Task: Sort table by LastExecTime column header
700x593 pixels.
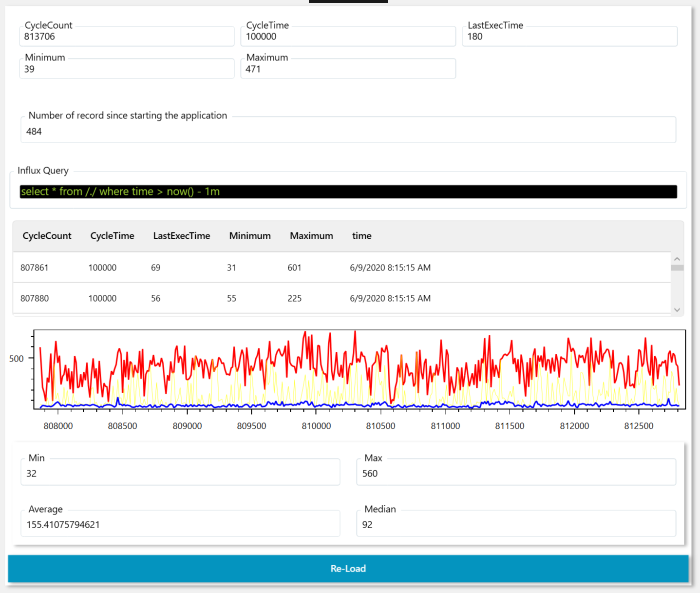Action: click(x=182, y=236)
